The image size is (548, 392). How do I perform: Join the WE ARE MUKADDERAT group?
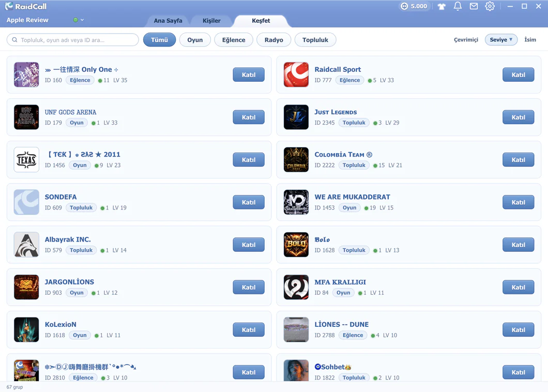(x=519, y=202)
